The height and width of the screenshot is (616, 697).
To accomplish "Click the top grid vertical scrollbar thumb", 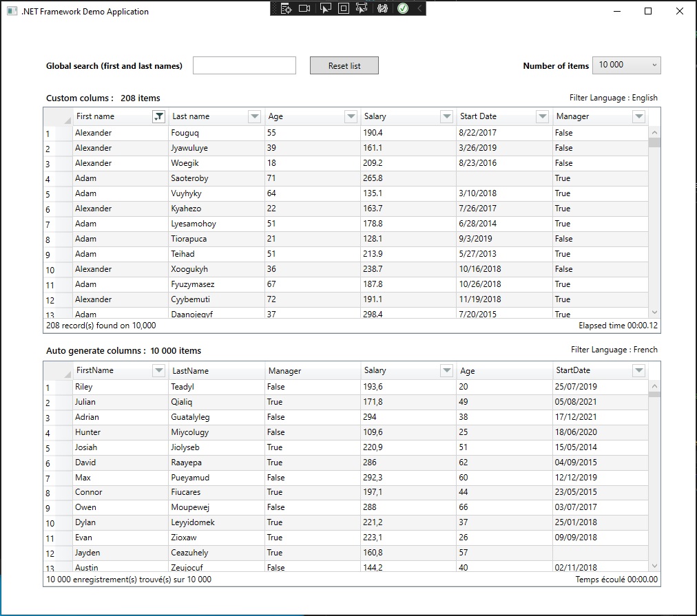I will pyautogui.click(x=654, y=142).
